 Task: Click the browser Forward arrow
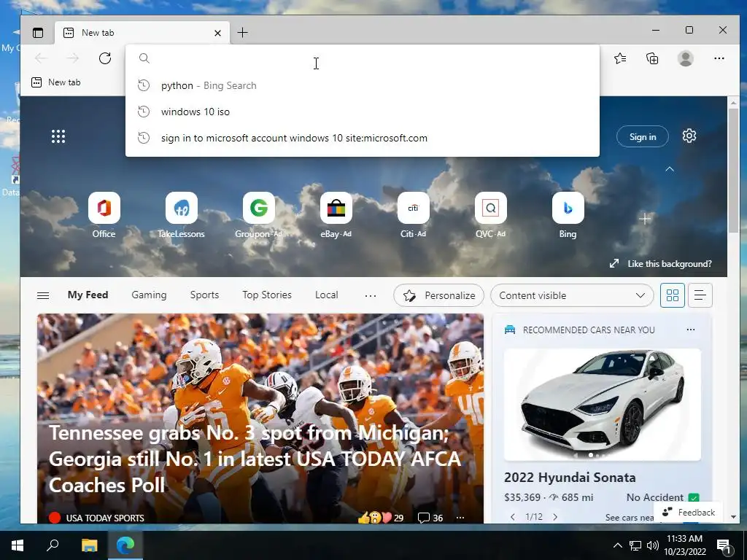[x=73, y=58]
